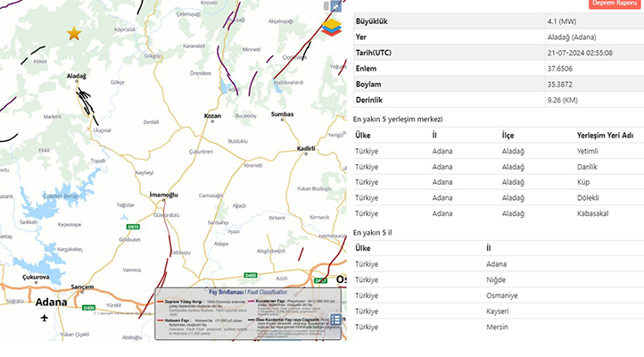Image resolution: width=644 pixels, height=357 pixels.
Task: Click the Bucakköy village label
Action: (x=245, y=116)
